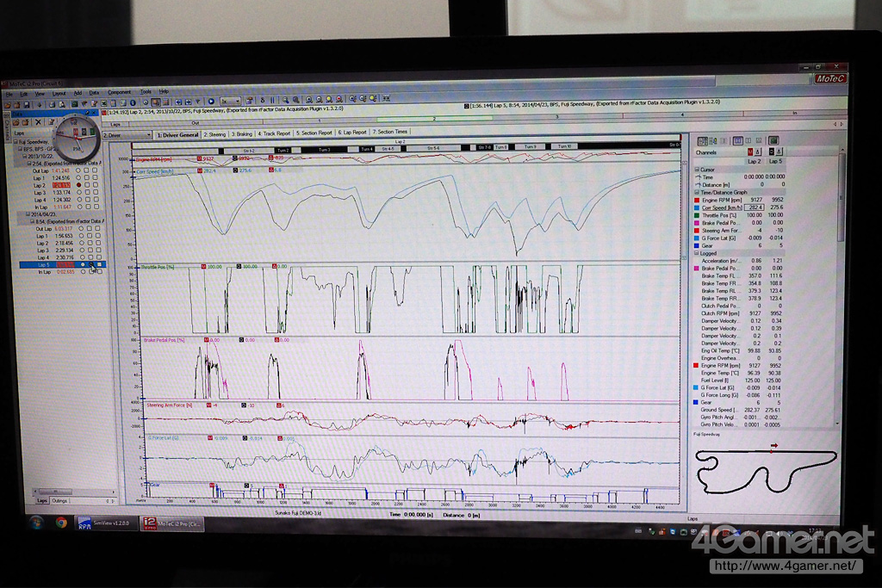The image size is (882, 588).
Task: Switch to the '3: Braking' tab
Action: pos(242,133)
